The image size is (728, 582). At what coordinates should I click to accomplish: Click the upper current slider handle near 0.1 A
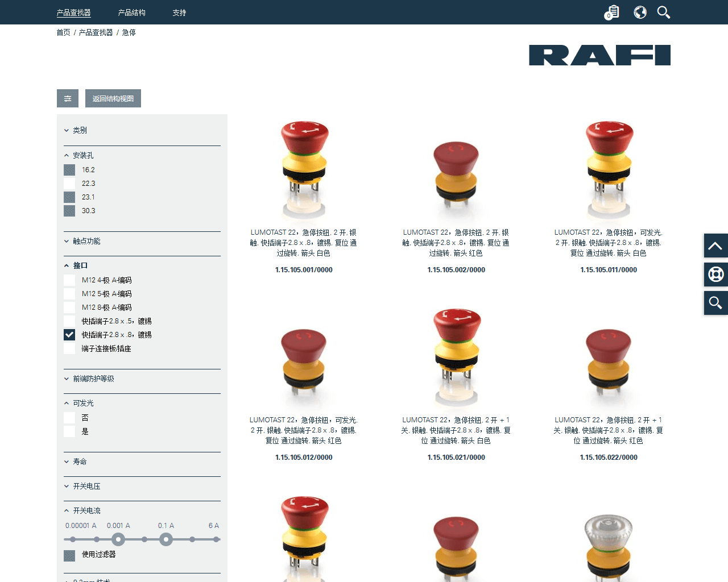(x=166, y=539)
